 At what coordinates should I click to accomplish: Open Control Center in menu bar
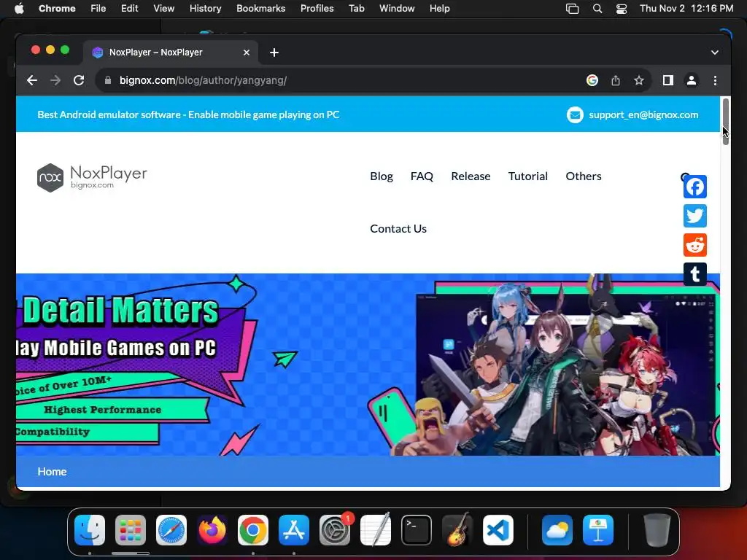[622, 9]
